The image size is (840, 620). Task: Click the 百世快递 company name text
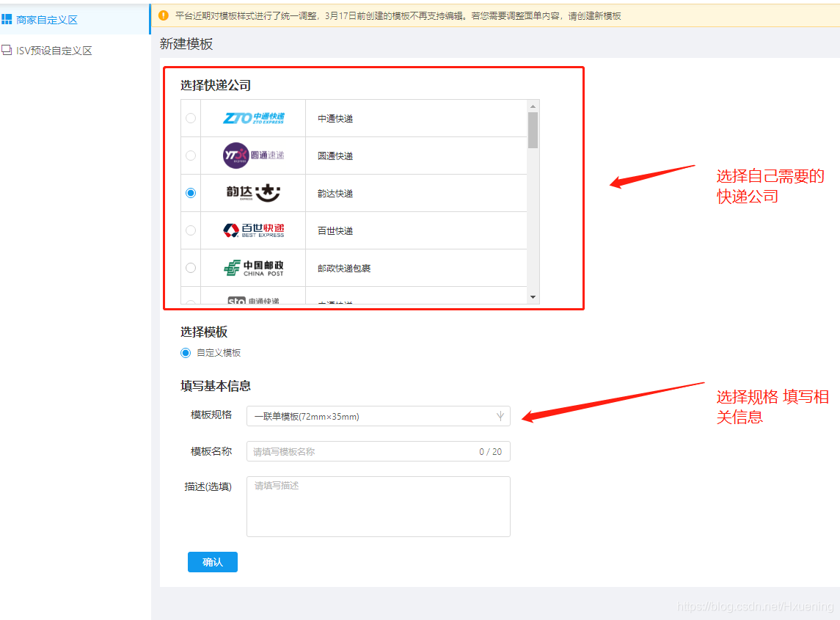pos(335,231)
